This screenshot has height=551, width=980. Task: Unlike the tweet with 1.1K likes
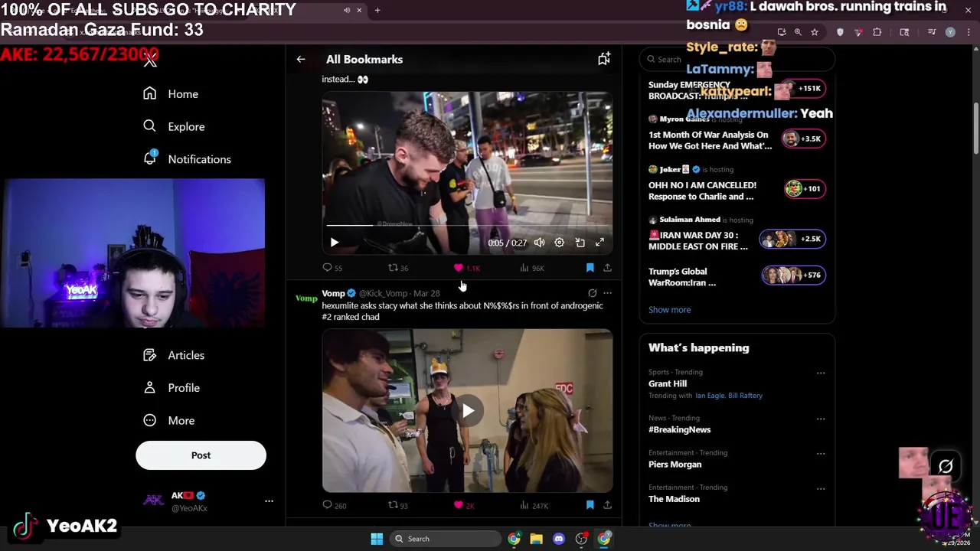[x=467, y=268]
